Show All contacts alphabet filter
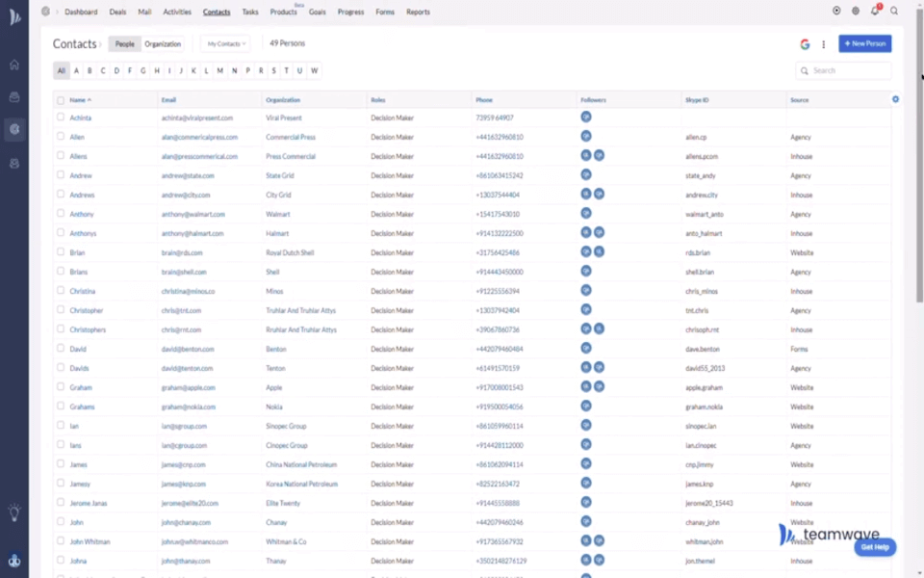The height and width of the screenshot is (578, 924). tap(62, 70)
